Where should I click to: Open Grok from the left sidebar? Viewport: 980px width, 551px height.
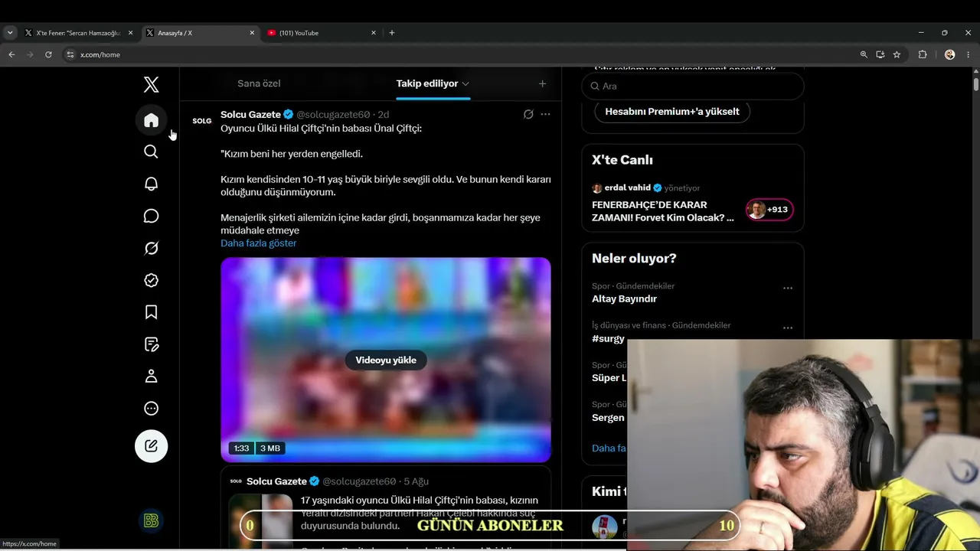[152, 248]
